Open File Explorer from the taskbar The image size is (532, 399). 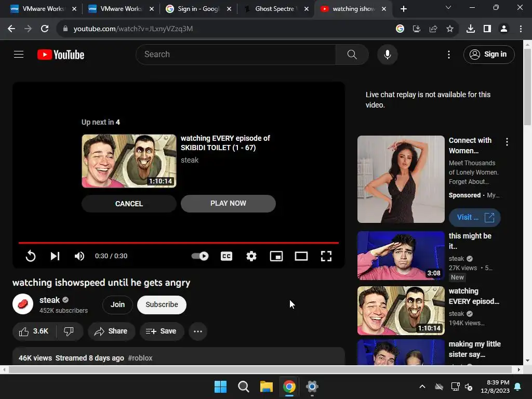[x=267, y=387]
